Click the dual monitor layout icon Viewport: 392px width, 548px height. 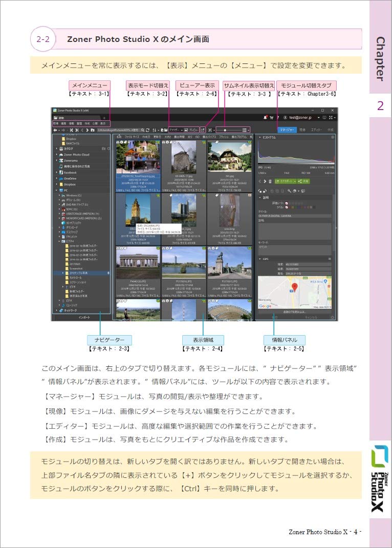[324, 118]
